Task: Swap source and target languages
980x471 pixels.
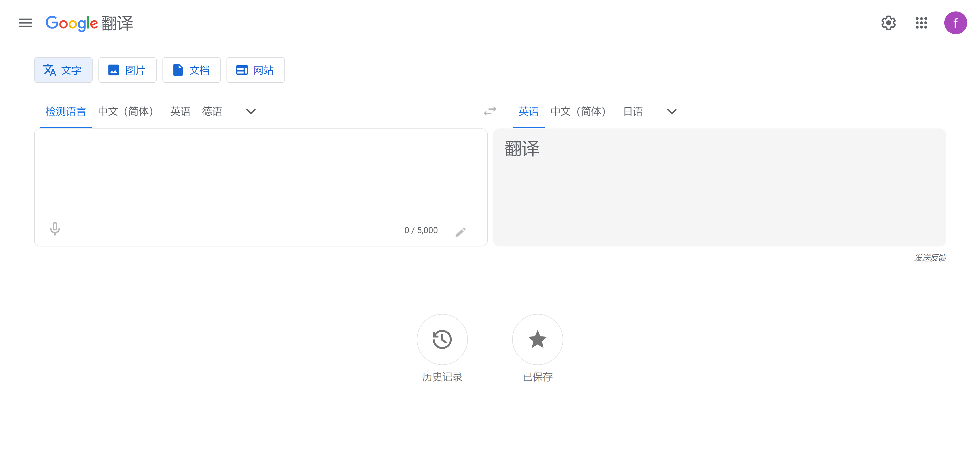Action: (x=490, y=111)
